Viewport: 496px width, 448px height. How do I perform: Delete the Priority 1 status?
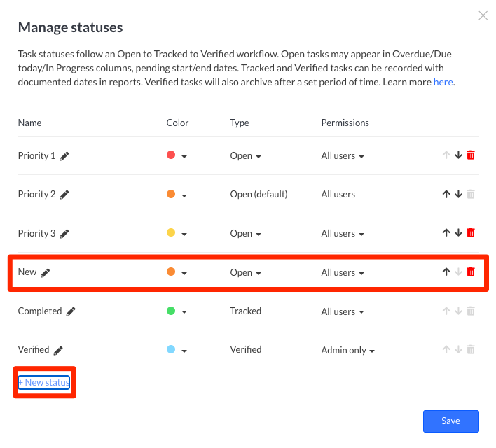tap(471, 155)
